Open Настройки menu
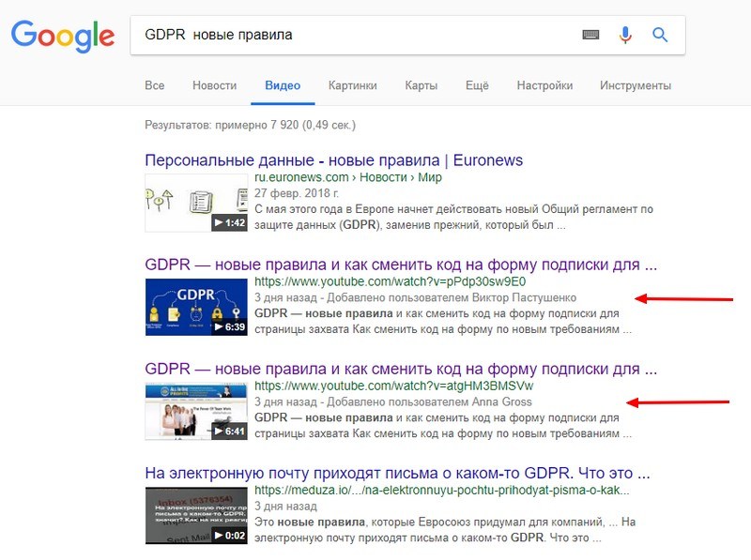751x560 pixels. [x=544, y=85]
